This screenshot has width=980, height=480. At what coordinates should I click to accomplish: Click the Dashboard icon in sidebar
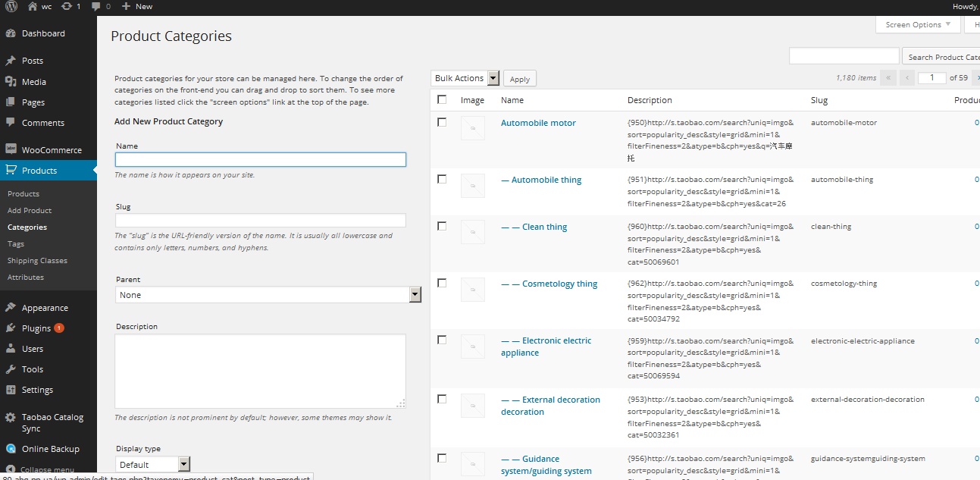pyautogui.click(x=11, y=33)
